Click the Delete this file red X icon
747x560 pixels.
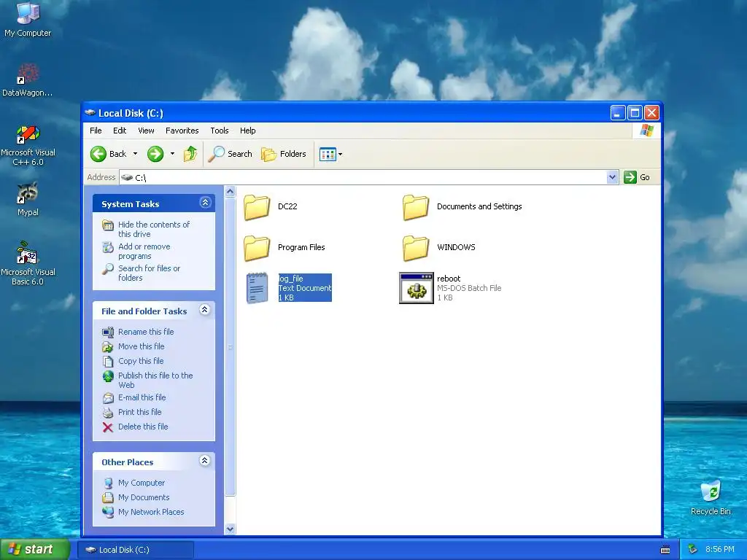click(x=108, y=427)
